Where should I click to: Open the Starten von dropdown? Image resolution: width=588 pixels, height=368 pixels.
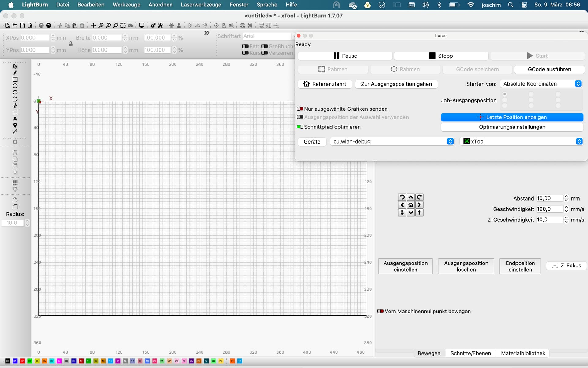(541, 84)
